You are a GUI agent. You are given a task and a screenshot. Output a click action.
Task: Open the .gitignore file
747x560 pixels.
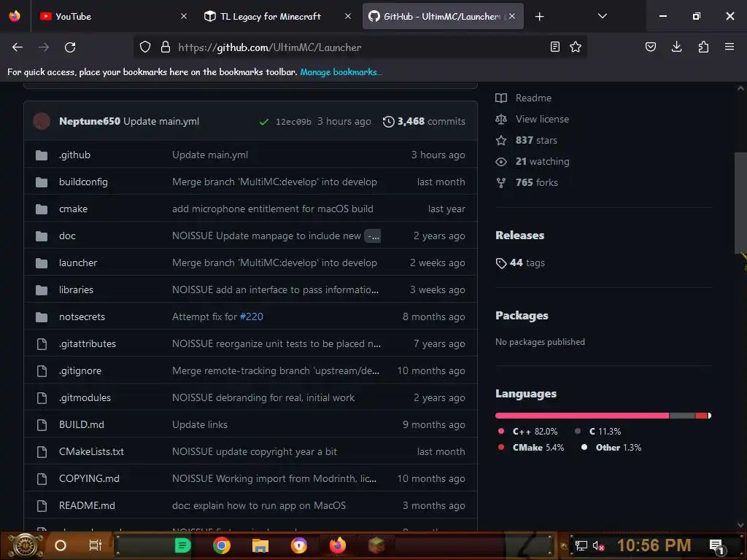[80, 370]
